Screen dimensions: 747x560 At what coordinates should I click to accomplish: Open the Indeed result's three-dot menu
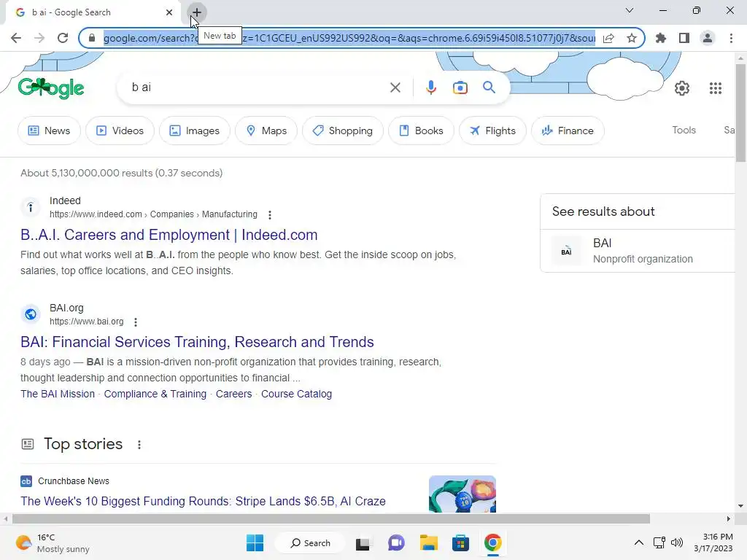point(270,215)
